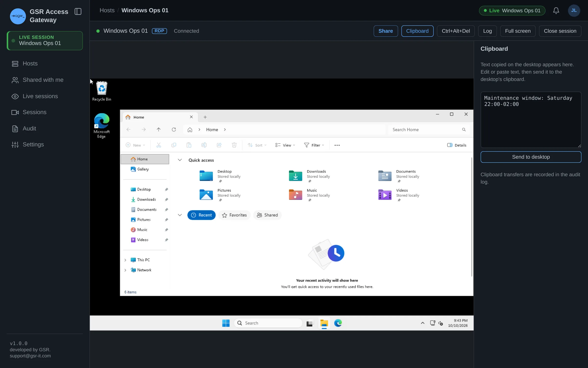The width and height of the screenshot is (588, 368).
Task: Click Send to desktop button
Action: click(531, 157)
